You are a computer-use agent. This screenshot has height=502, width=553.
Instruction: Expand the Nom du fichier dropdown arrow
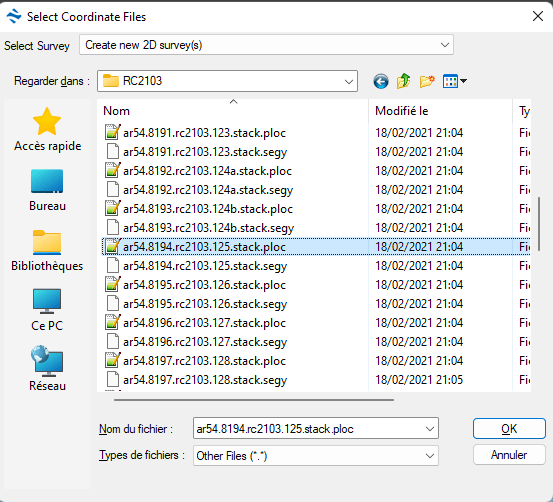tap(430, 429)
